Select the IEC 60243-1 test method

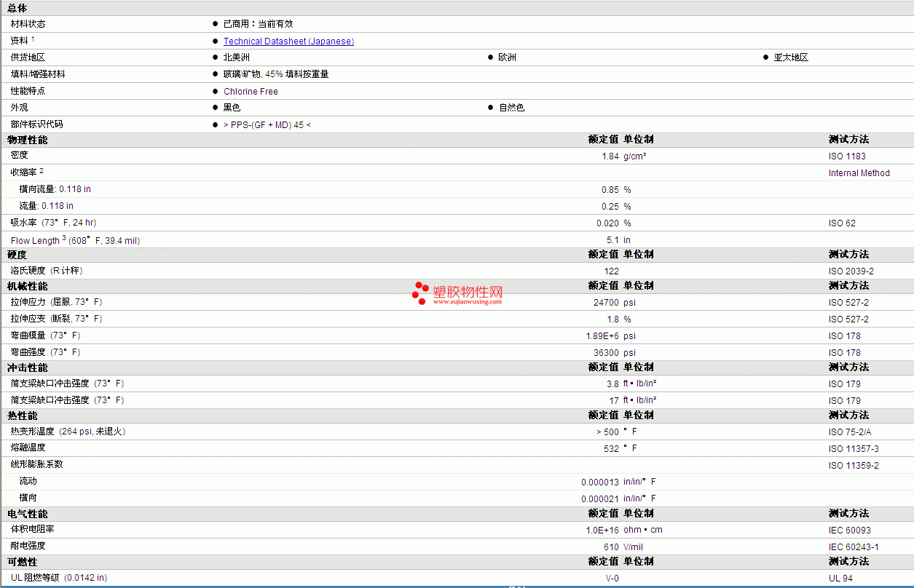point(854,547)
